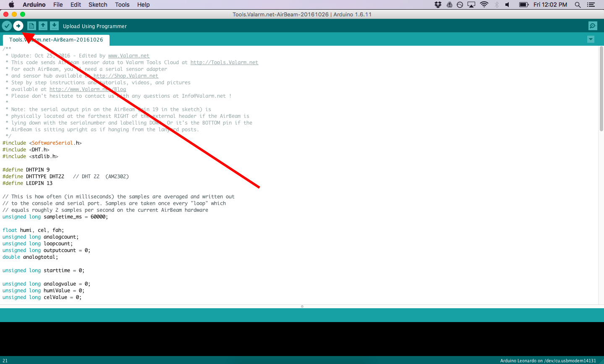This screenshot has height=364, width=604.
Task: Open a sketch with the up-arrow icon
Action: [x=43, y=26]
